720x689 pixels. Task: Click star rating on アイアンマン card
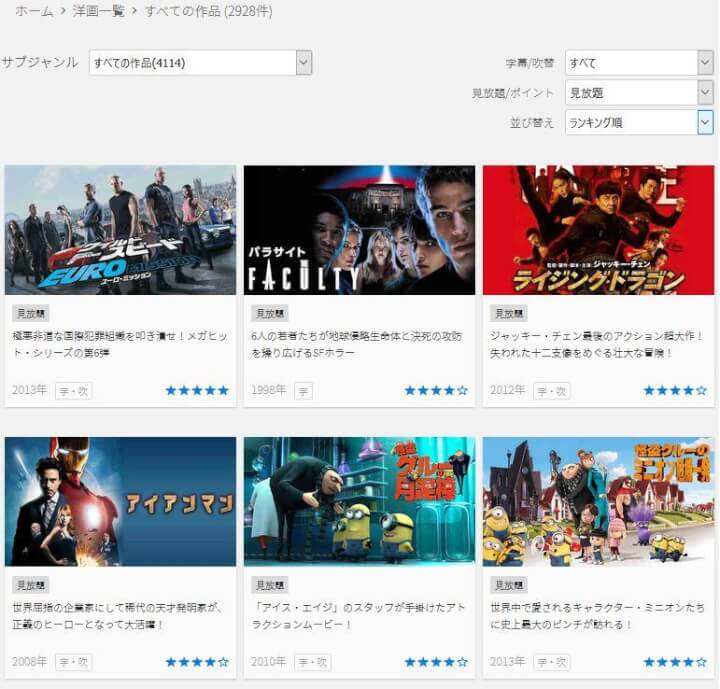pyautogui.click(x=197, y=662)
